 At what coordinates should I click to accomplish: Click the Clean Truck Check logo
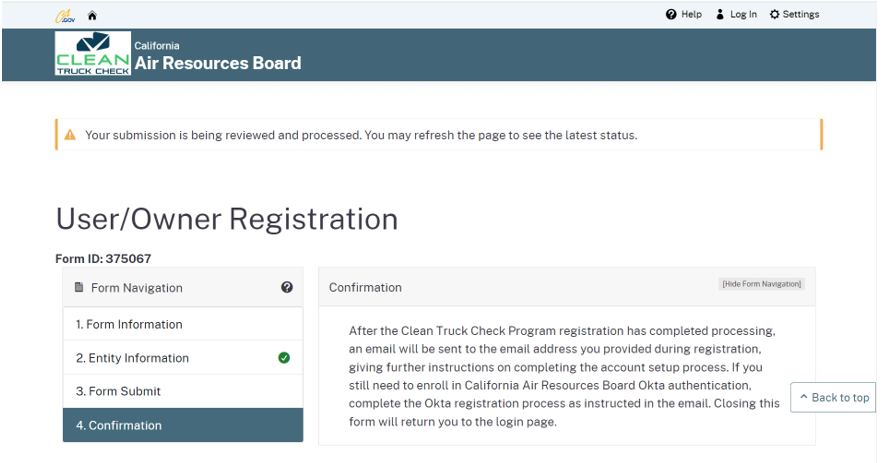[x=93, y=54]
